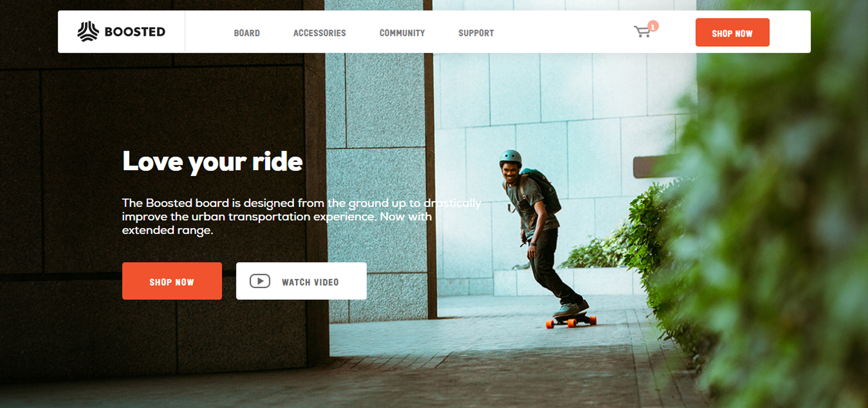Click Shop Now in the header bar
The width and height of the screenshot is (868, 408).
(x=732, y=33)
